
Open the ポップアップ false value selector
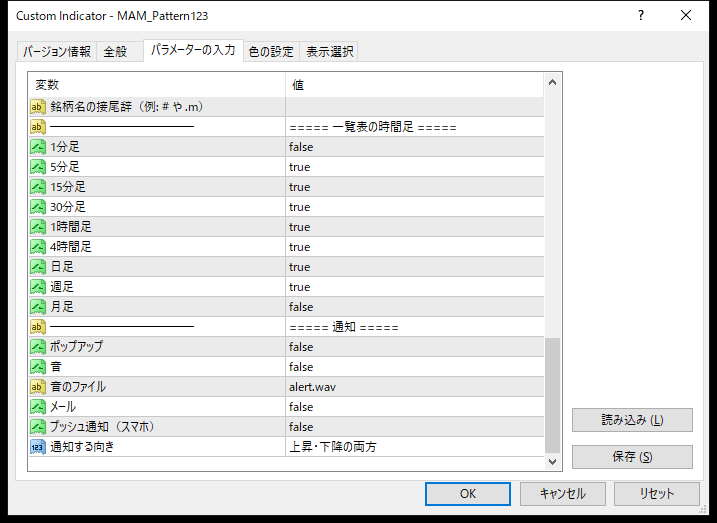coord(415,347)
